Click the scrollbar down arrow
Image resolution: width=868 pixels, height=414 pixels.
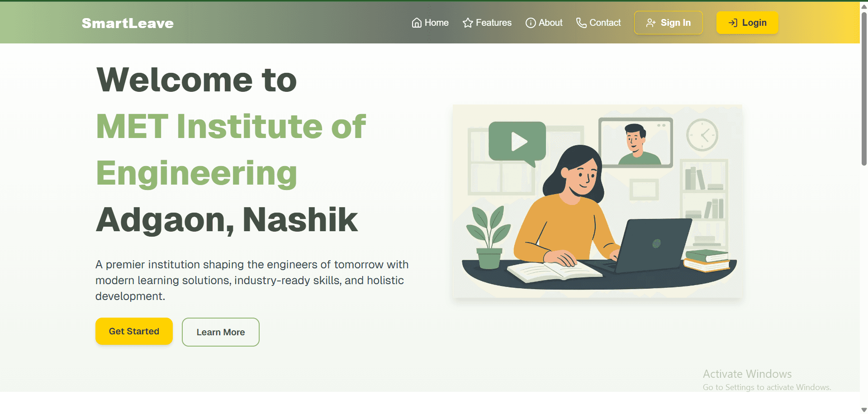[864, 409]
